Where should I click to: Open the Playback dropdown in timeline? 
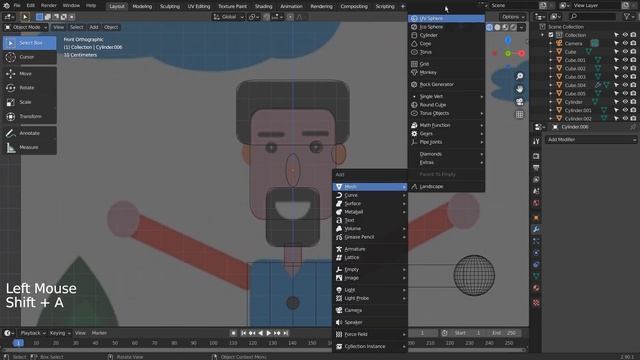[33, 333]
